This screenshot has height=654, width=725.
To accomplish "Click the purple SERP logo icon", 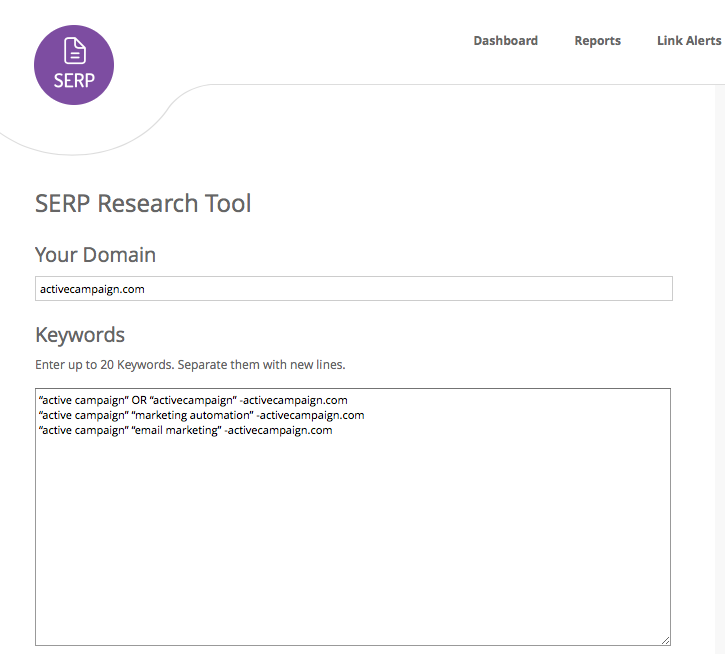I will coord(74,65).
